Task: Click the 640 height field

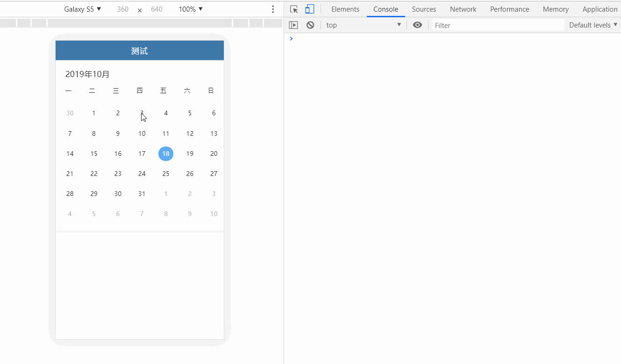Action: [x=157, y=9]
